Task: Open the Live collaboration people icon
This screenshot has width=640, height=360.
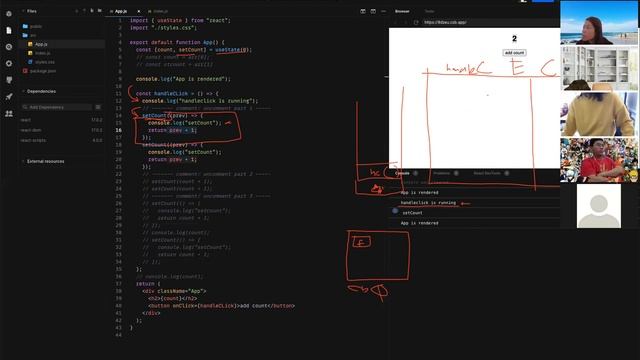Action: click(9, 114)
